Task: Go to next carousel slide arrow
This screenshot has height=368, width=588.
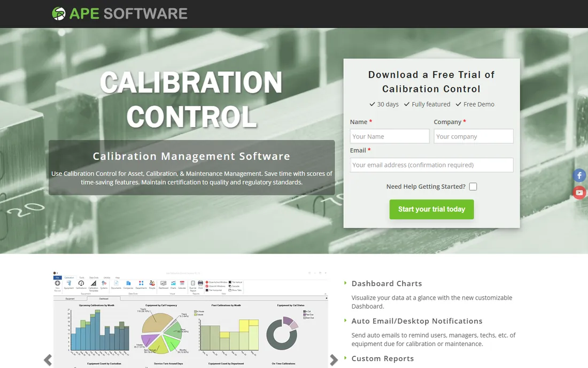Action: (334, 360)
